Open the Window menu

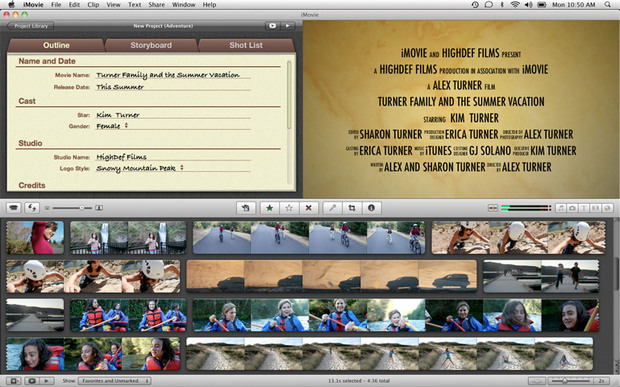pos(183,5)
